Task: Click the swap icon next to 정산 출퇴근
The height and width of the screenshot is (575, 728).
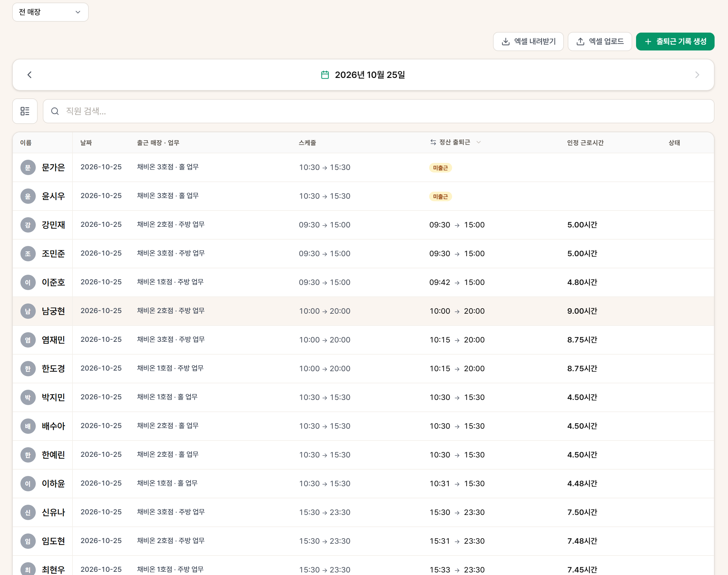Action: point(433,142)
